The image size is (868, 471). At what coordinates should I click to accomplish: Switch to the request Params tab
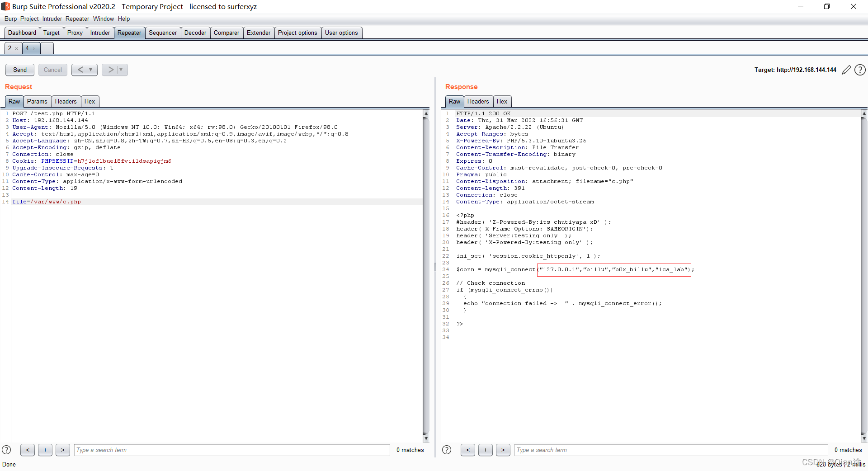click(37, 101)
